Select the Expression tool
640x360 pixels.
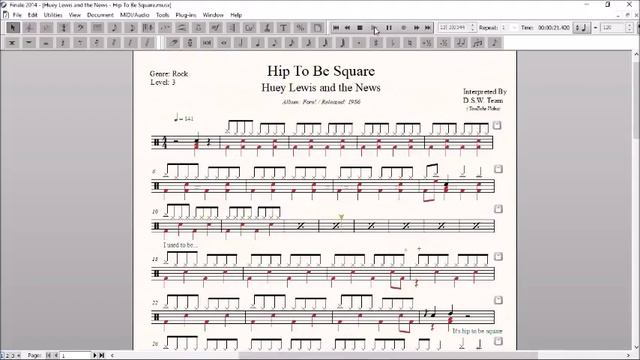coord(216,28)
